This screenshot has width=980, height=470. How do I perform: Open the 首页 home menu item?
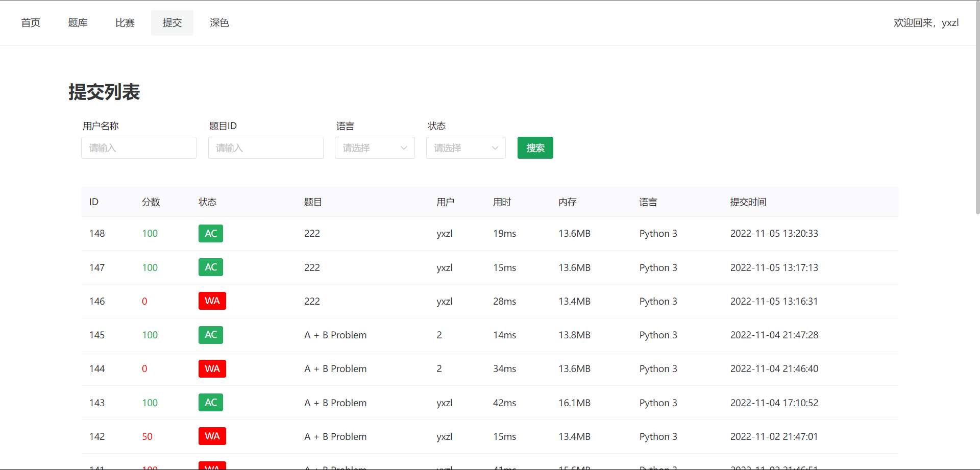tap(31, 23)
